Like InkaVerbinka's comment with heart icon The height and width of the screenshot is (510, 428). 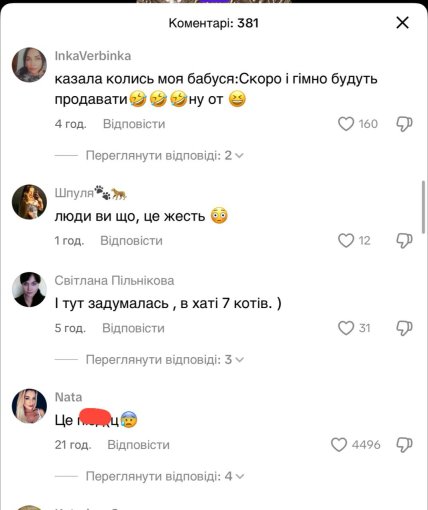[x=346, y=124]
